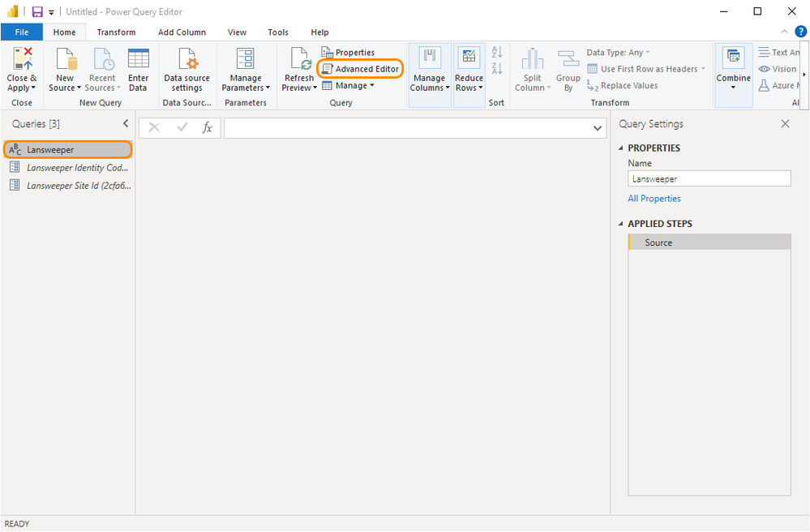Click the Close & Apply icon
810x532 pixels.
pos(22,59)
